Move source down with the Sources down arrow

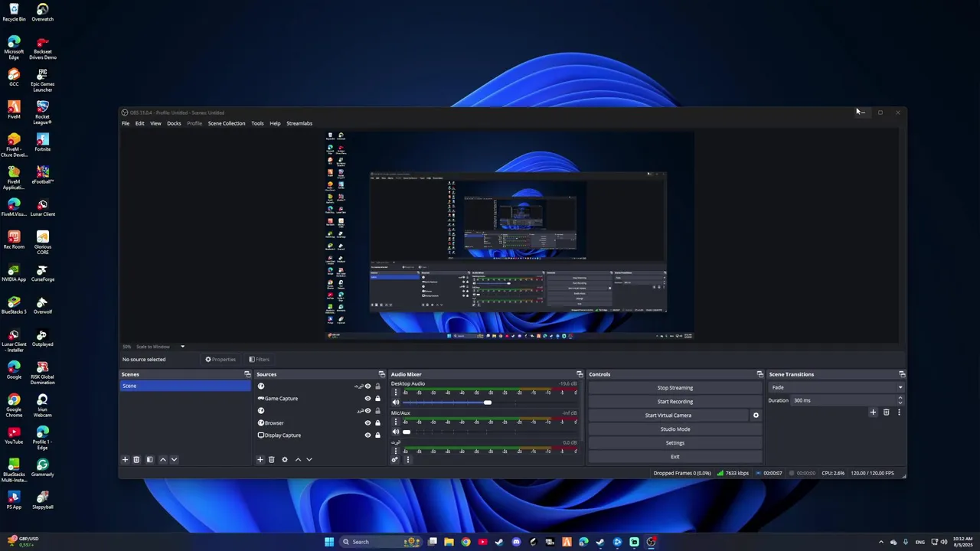click(x=309, y=460)
